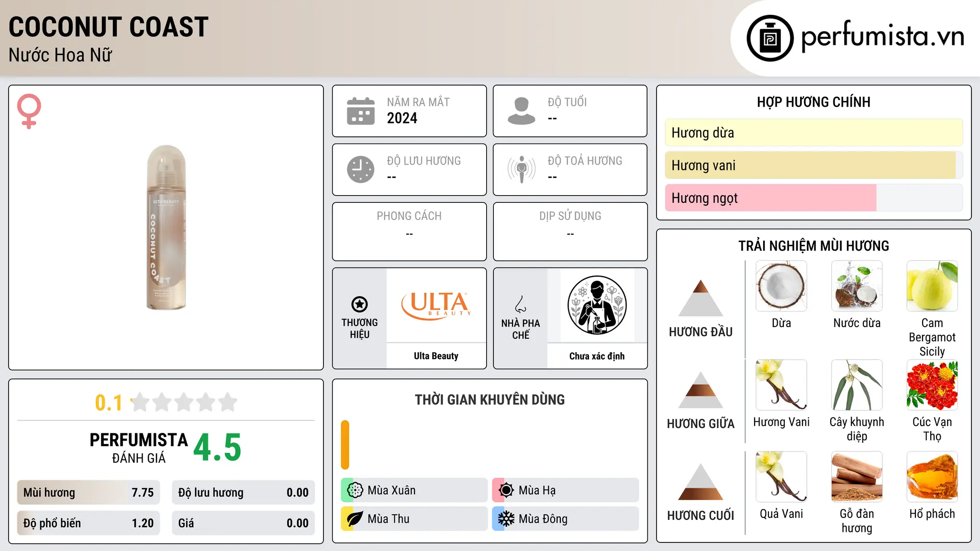
Task: Click the Hương cuối label
Action: (x=701, y=516)
